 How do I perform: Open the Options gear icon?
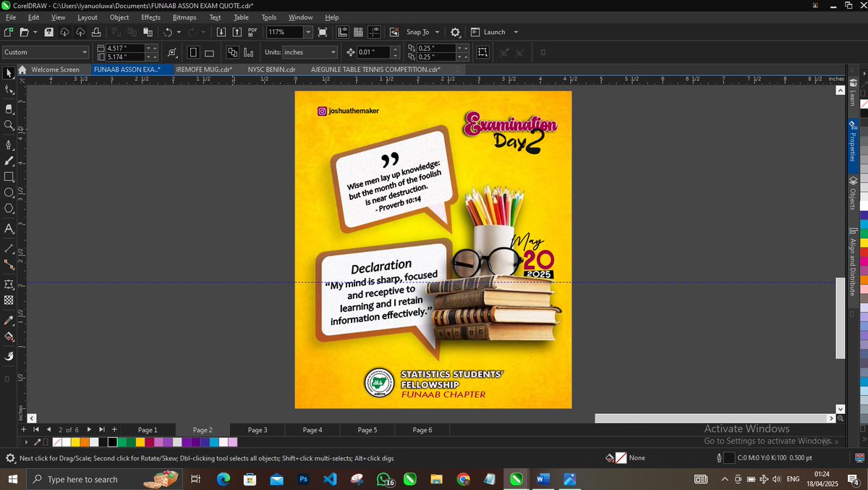tap(455, 32)
